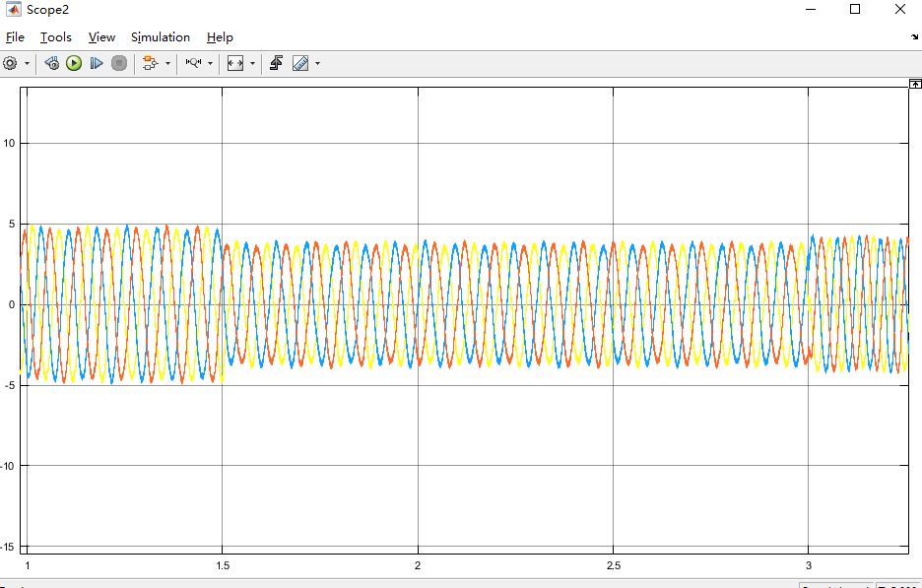Click the y-axis label -10
Image resolution: width=922 pixels, height=588 pixels.
coord(8,466)
